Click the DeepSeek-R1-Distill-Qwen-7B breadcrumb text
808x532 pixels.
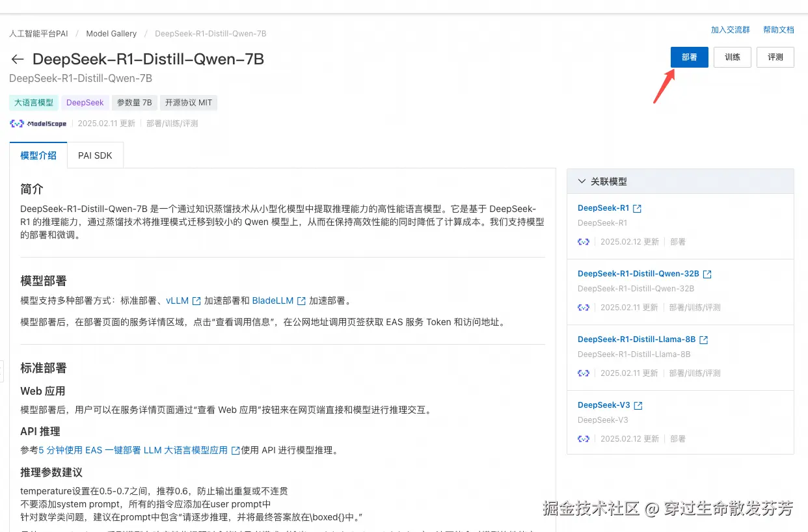(210, 33)
